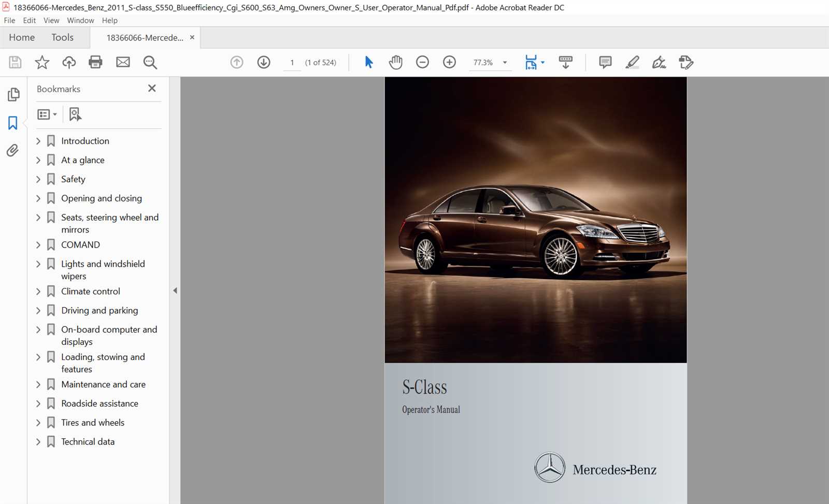Viewport: 829px width, 504px height.
Task: Click the page number input field
Action: (292, 63)
